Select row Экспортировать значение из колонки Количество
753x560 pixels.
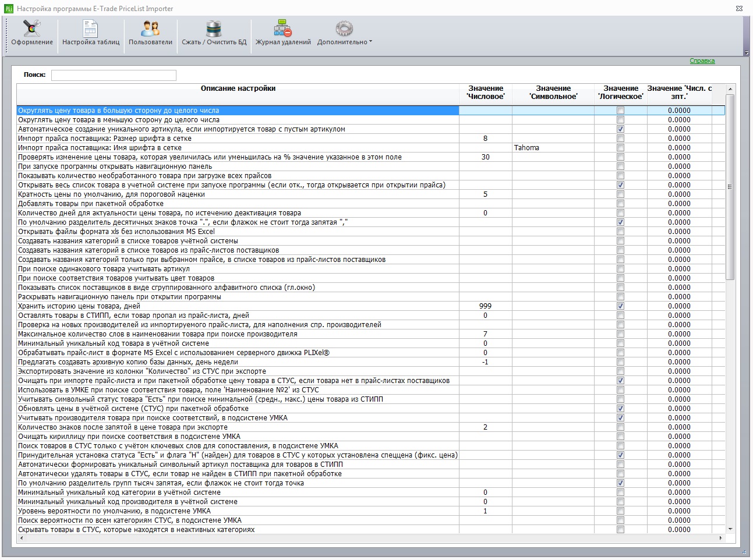pyautogui.click(x=238, y=371)
